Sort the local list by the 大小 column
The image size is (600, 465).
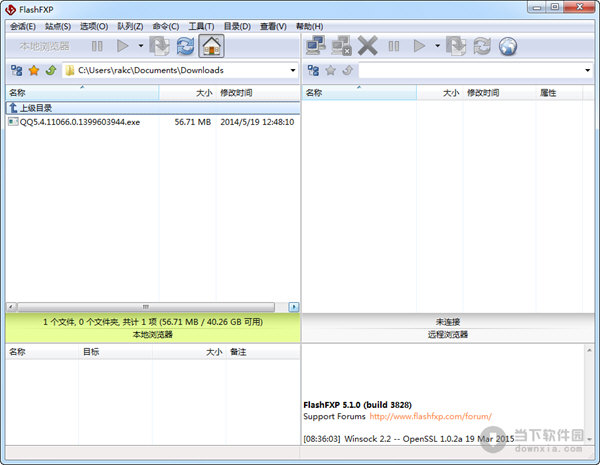188,93
